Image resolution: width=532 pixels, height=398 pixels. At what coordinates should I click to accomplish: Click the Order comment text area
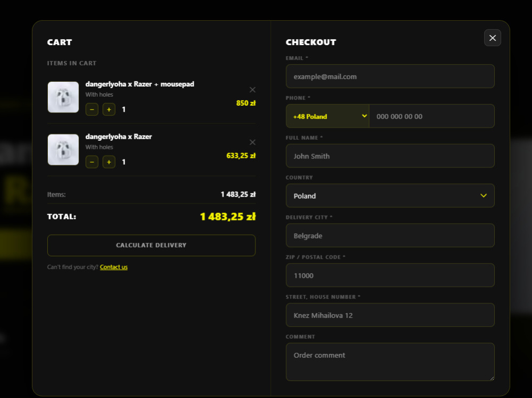(390, 362)
